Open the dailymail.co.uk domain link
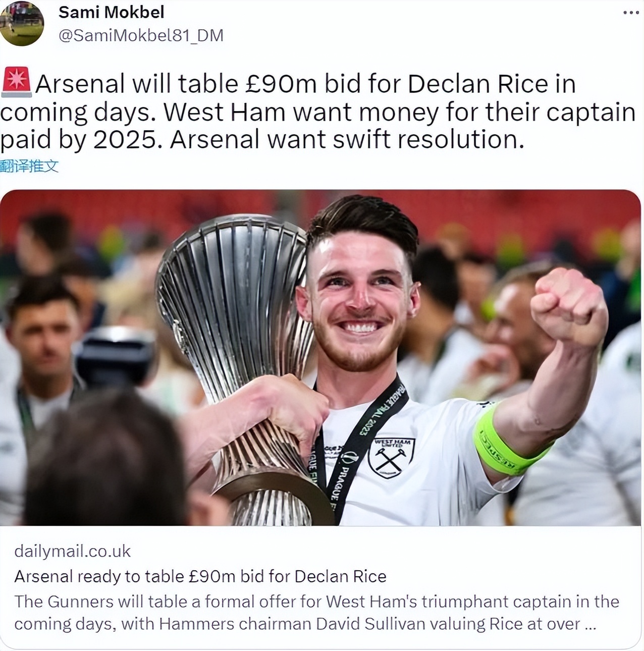This screenshot has height=651, width=644. (x=72, y=551)
